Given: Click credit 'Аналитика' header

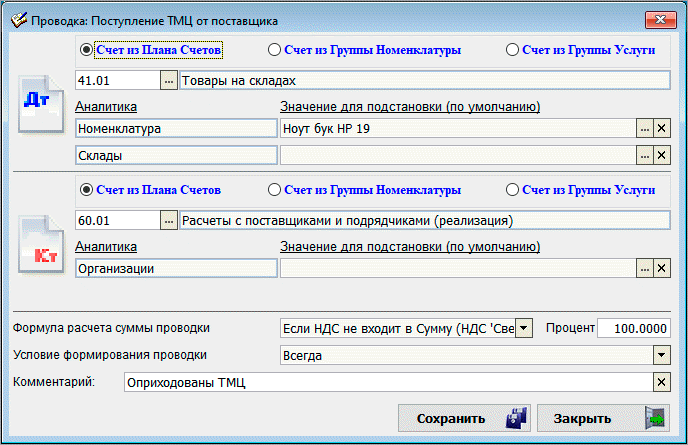Looking at the screenshot, I should tap(106, 246).
